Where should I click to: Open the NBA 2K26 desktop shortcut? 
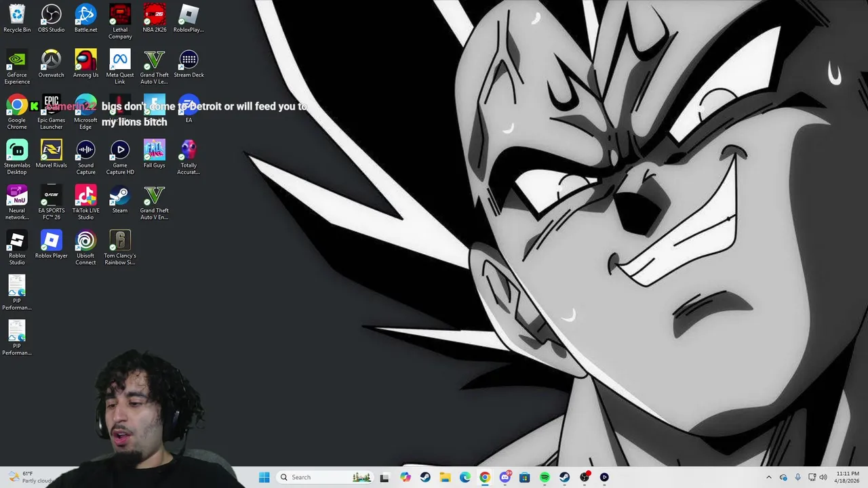[x=155, y=18]
